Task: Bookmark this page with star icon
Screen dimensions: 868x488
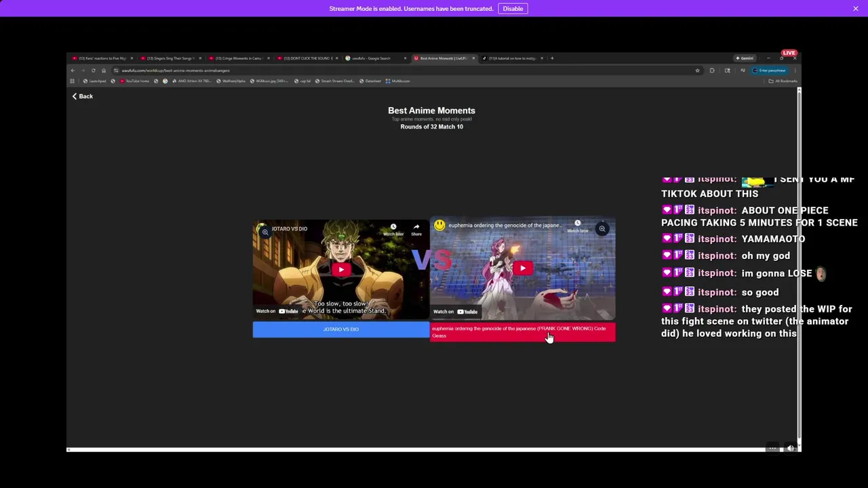Action: (697, 70)
